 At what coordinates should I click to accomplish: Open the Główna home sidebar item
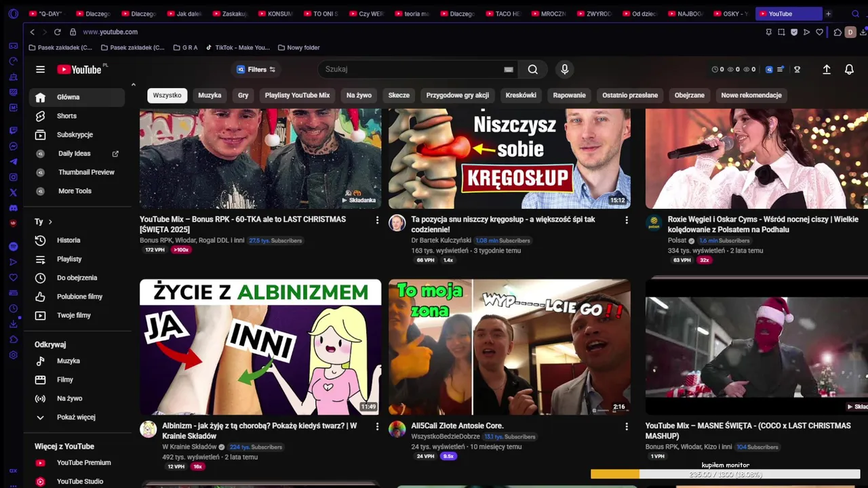pyautogui.click(x=77, y=97)
